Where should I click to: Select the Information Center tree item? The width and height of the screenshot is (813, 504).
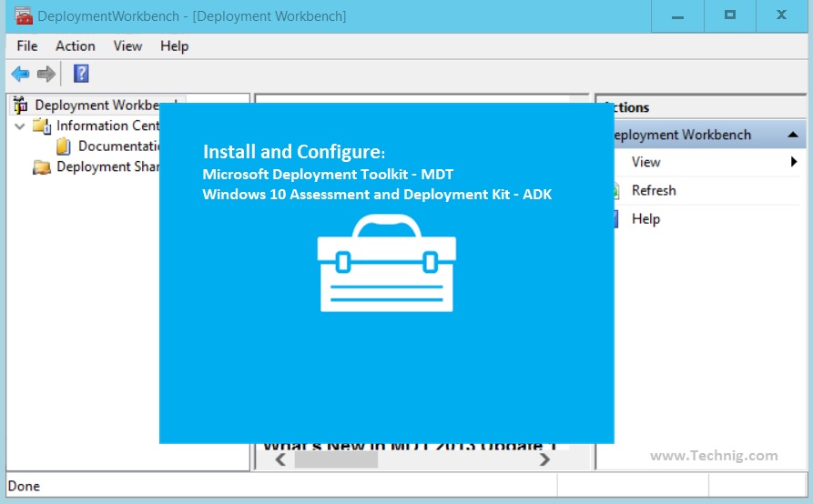pyautogui.click(x=107, y=126)
